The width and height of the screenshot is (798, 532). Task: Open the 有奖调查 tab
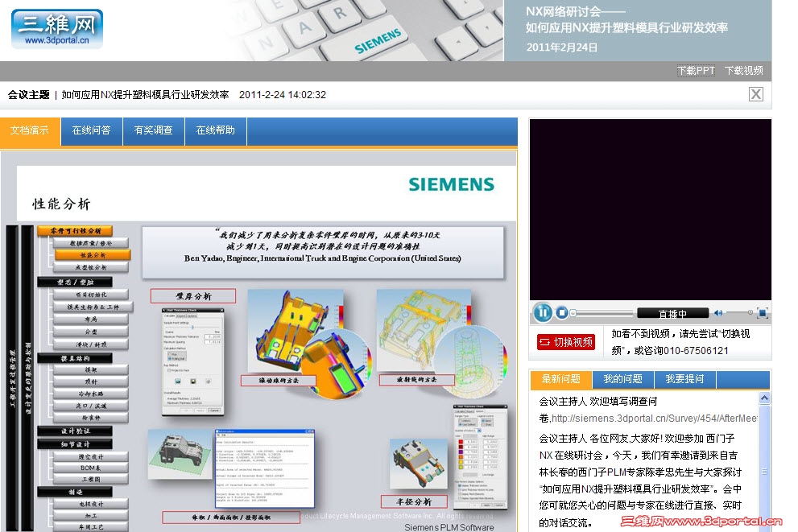(154, 130)
